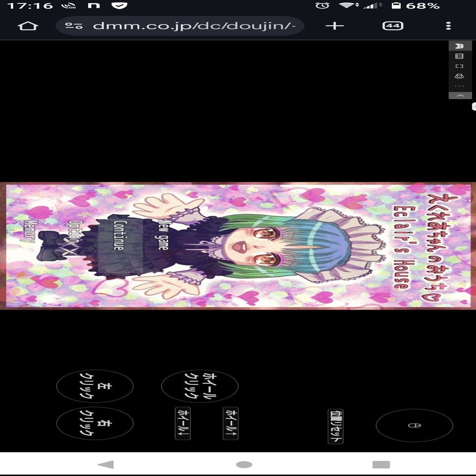This screenshot has width=476, height=476.
Task: Select the keyboard icon in player toolbar
Action: click(460, 56)
